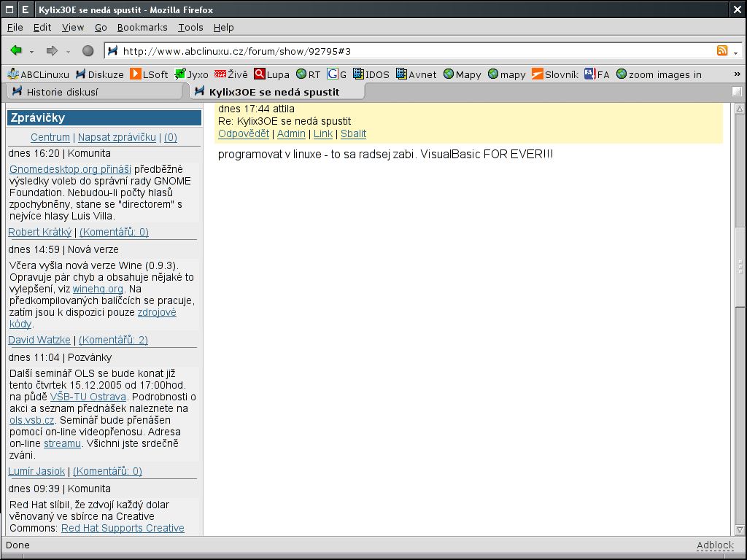This screenshot has width=747, height=560.
Task: Open the Centrum link in Zprávičky
Action: point(50,137)
